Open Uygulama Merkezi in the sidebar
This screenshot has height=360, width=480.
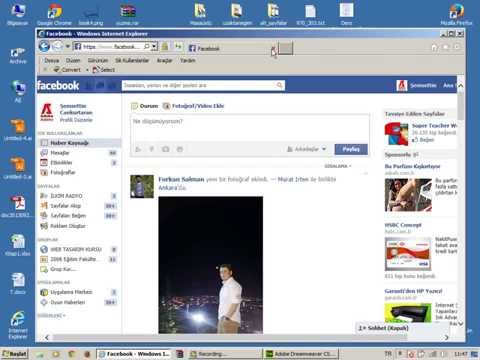71,292
